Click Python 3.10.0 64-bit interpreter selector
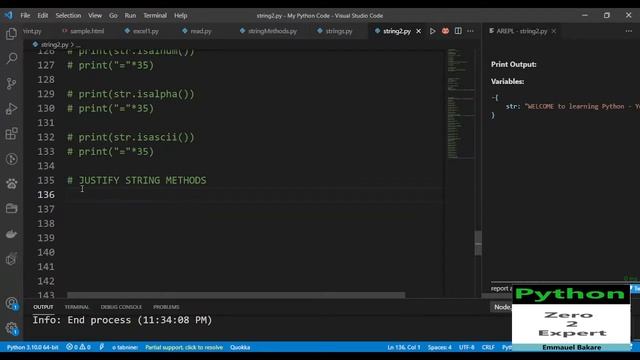This screenshot has width=640, height=360. [x=33, y=347]
